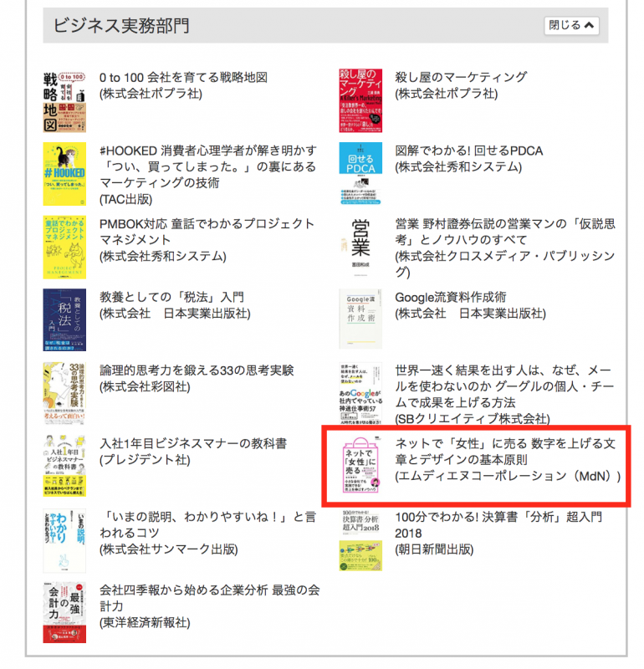Open 論理的思考力を鍛える33の思考実験 link
Viewport: 644px width, 669px height.
click(197, 370)
